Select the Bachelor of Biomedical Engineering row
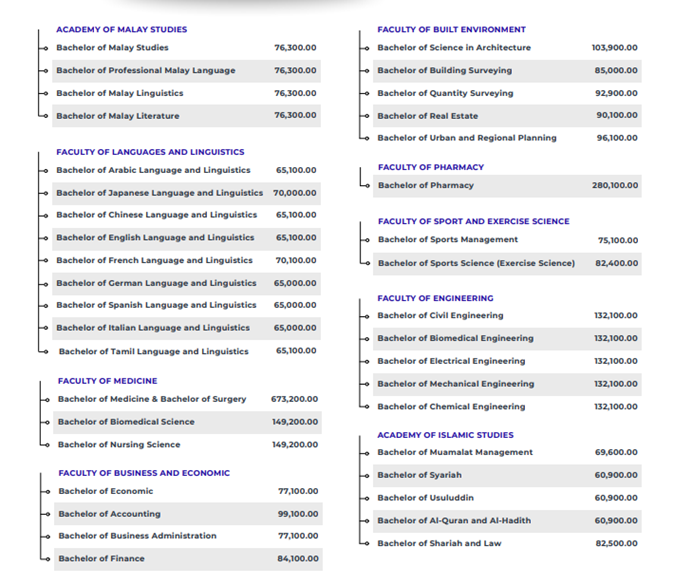The height and width of the screenshot is (586, 692). tap(507, 338)
